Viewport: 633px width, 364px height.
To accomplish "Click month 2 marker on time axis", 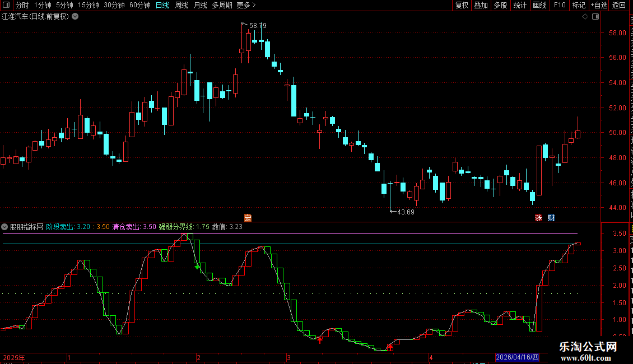I will [198, 357].
